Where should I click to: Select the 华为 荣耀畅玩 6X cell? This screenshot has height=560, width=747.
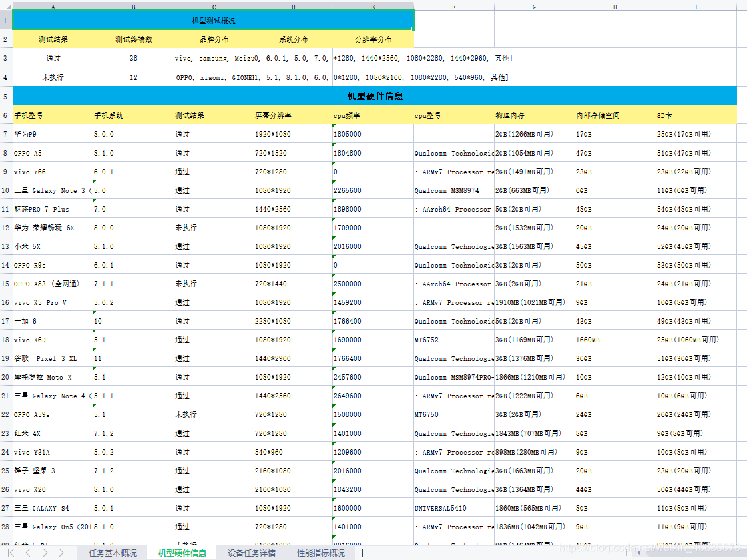(x=53, y=228)
